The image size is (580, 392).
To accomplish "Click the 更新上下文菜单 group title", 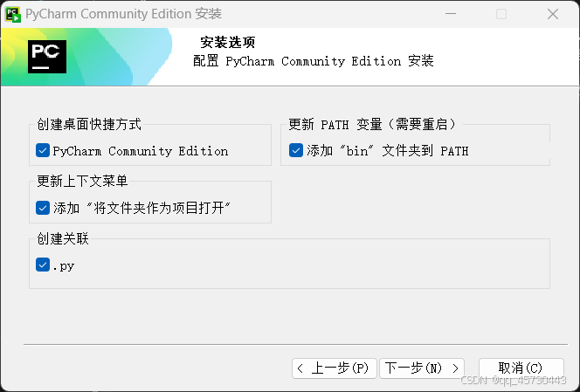I will pyautogui.click(x=82, y=182).
